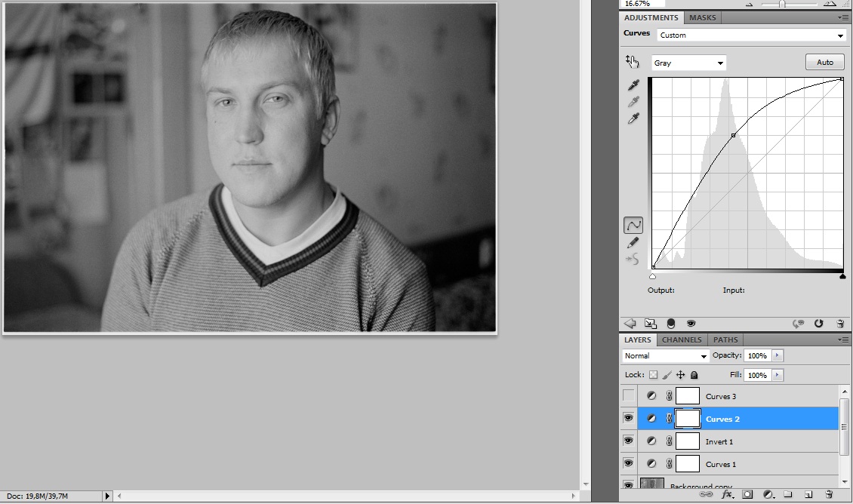Viewport: 853px width, 504px height.
Task: Select the pencil draw-curve tool
Action: pyautogui.click(x=633, y=242)
